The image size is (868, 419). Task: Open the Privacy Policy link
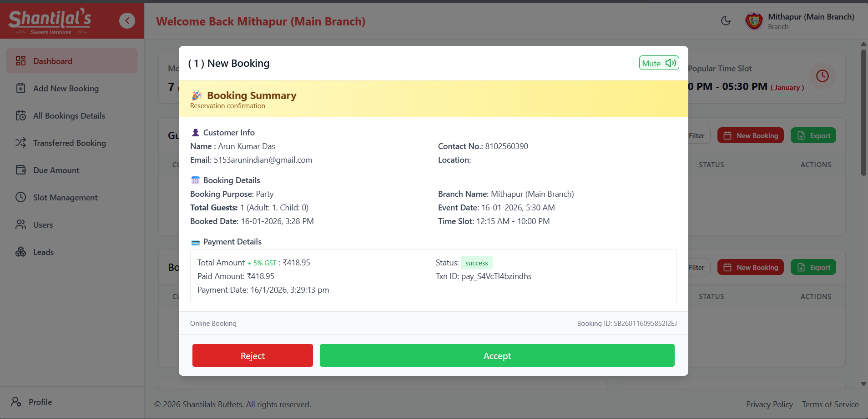pos(769,404)
